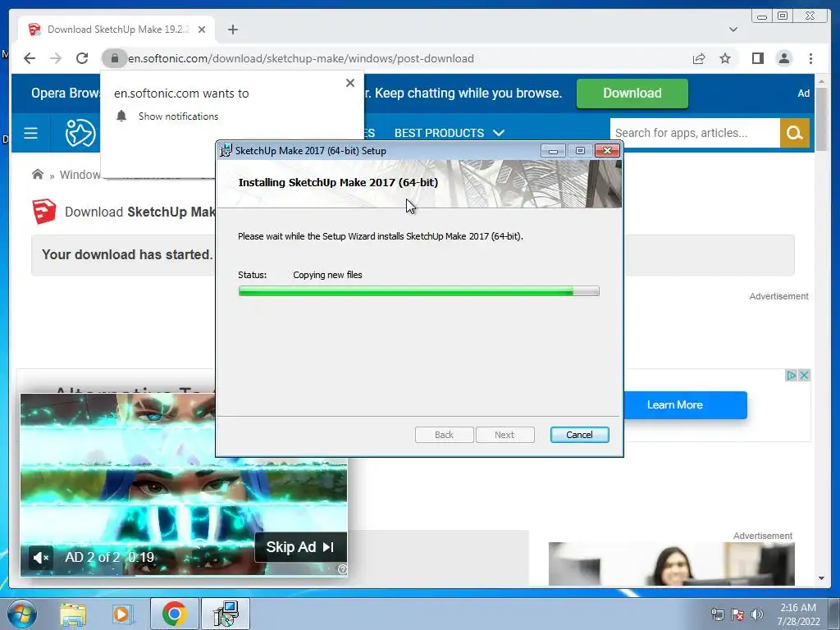Open site info lock icon
Screen dimensions: 840x630
point(114,58)
